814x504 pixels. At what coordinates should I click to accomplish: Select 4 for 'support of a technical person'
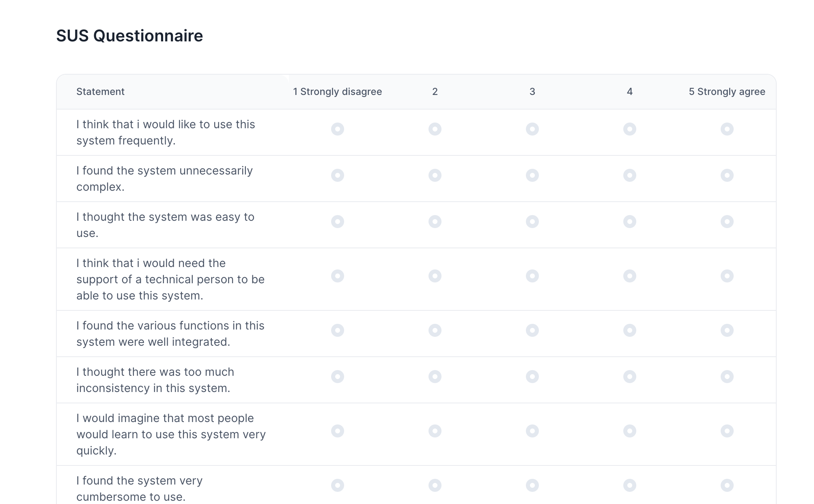point(630,276)
